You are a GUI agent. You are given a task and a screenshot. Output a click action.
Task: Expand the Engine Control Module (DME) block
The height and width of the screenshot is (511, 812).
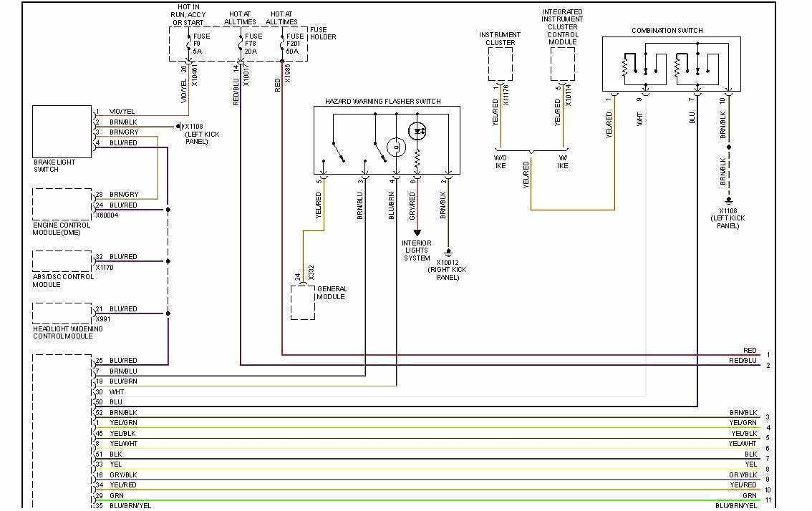click(x=61, y=203)
